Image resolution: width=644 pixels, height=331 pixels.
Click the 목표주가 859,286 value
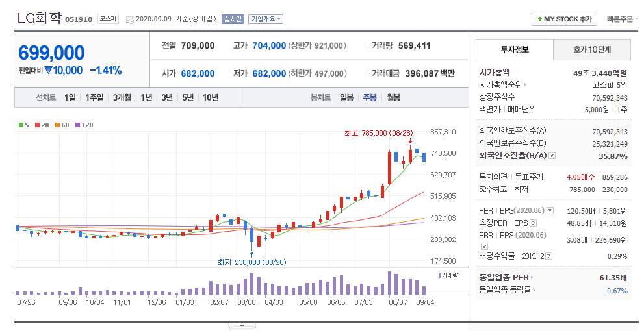pos(615,177)
